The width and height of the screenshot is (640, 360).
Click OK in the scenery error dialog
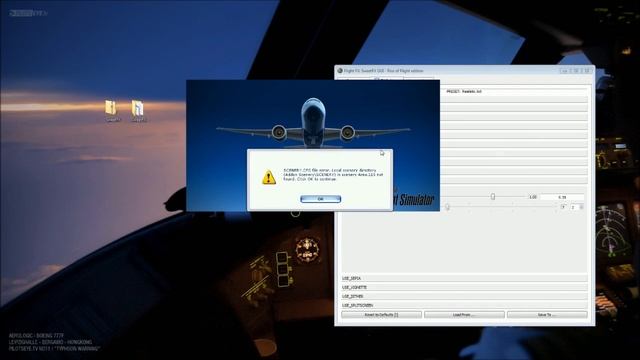pyautogui.click(x=320, y=199)
